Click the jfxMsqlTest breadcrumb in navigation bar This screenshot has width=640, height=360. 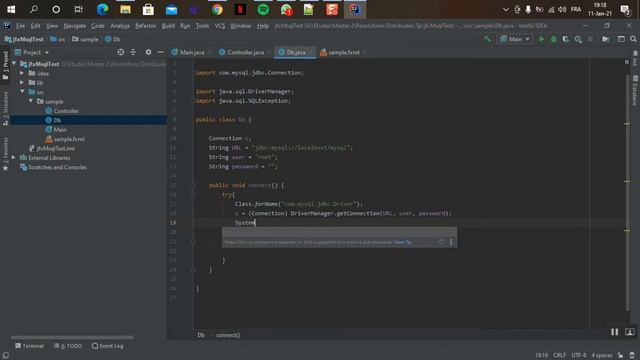24,39
